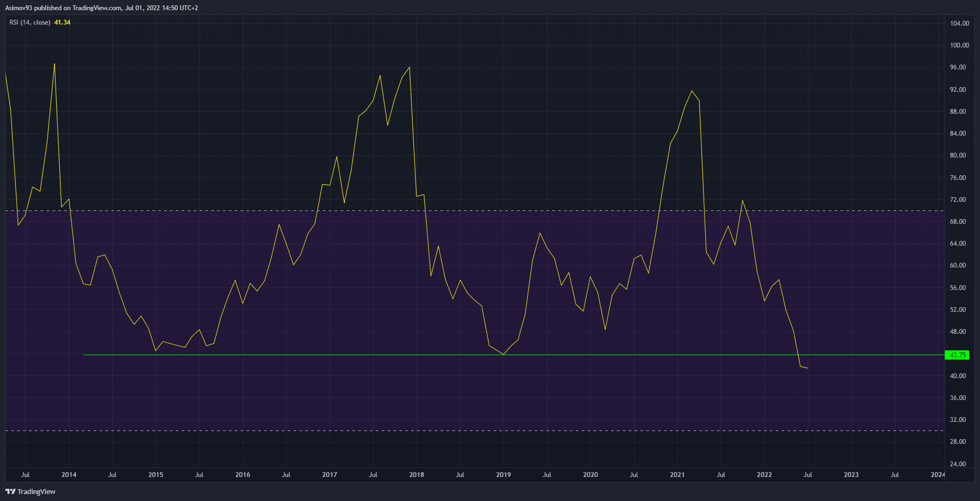The height and width of the screenshot is (501, 980).
Task: Click the 24.00 value on price scale
Action: [x=958, y=464]
